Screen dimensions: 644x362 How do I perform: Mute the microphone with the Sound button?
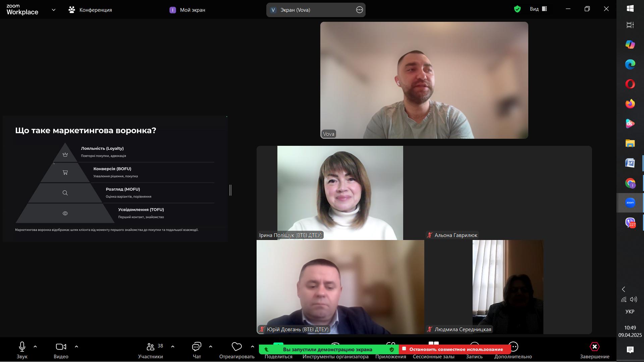[x=22, y=347]
